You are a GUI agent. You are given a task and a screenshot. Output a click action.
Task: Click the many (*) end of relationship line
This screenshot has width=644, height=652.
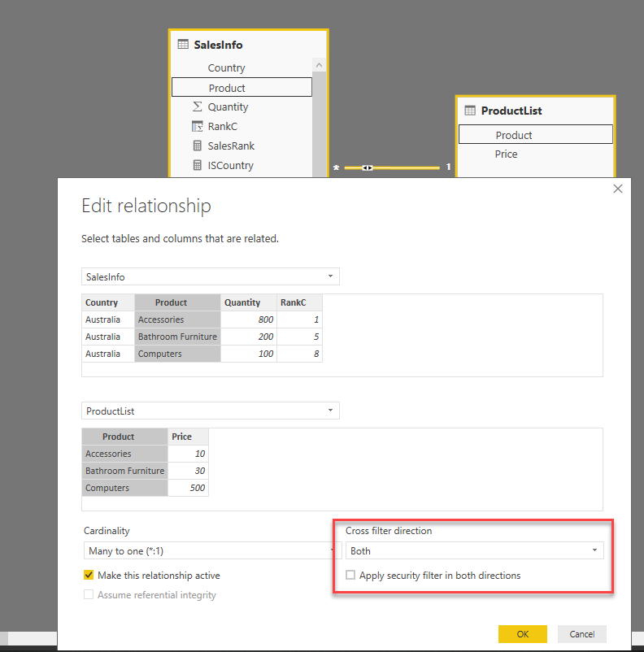point(336,167)
